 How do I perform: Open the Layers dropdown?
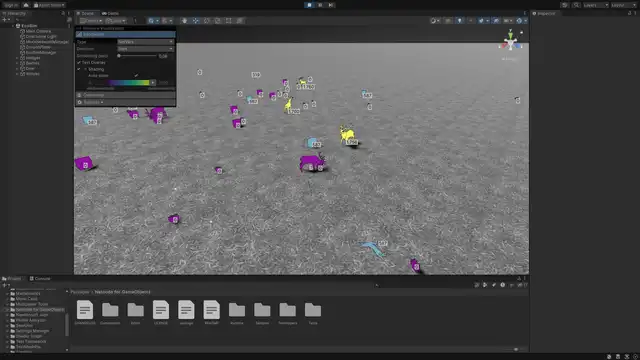[596, 5]
